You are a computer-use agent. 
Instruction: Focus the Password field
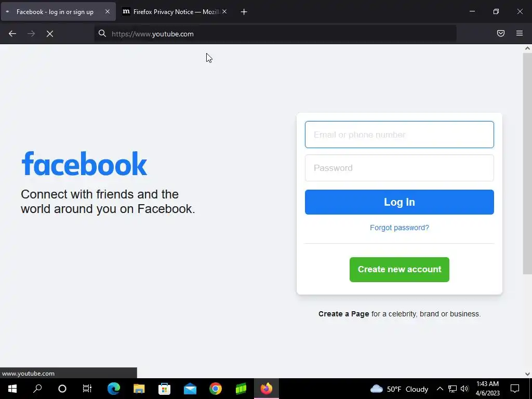(400, 168)
